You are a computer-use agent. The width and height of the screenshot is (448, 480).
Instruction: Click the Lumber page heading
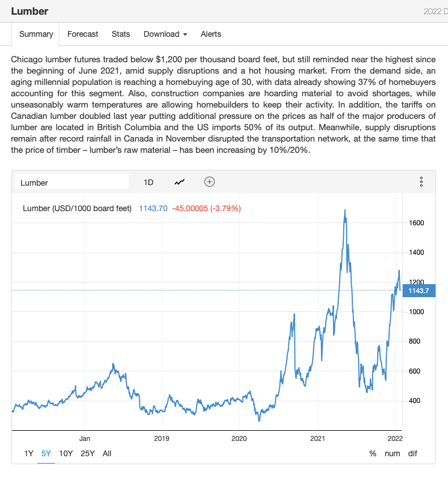(x=29, y=11)
